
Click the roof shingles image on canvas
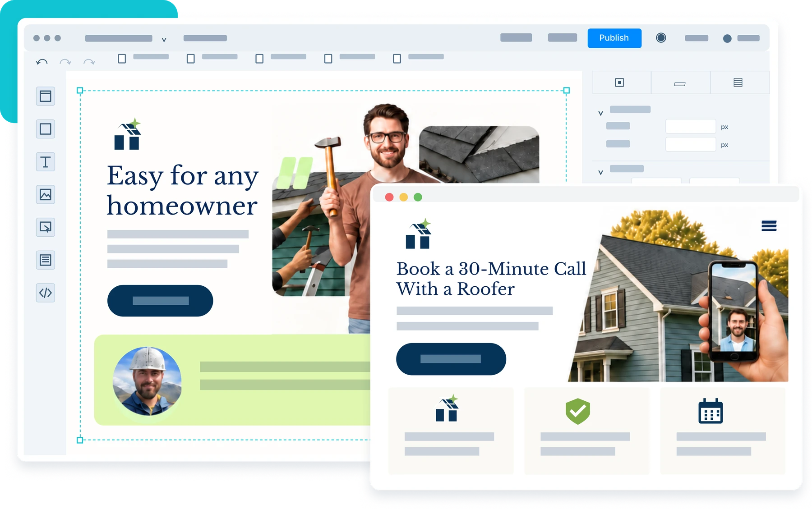pos(479,154)
